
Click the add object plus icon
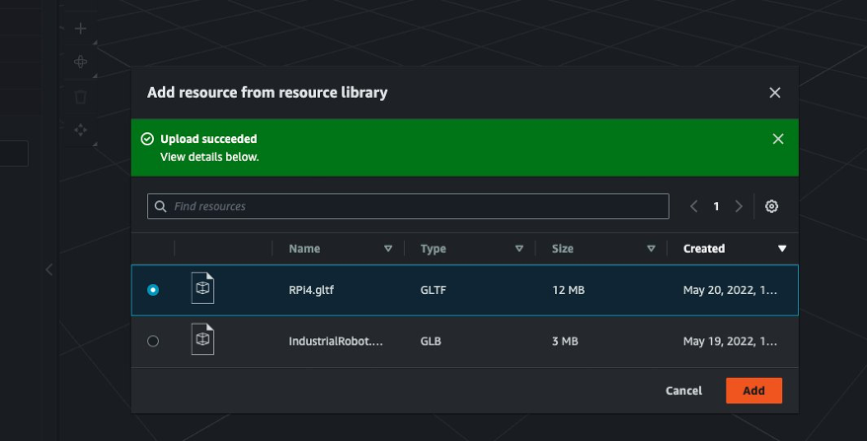(x=81, y=29)
